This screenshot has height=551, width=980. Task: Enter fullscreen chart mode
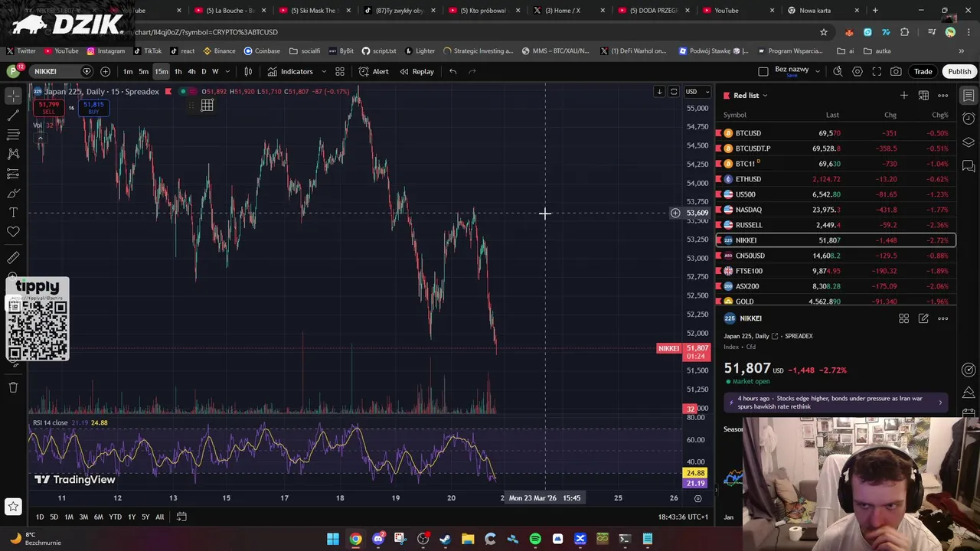coord(877,71)
